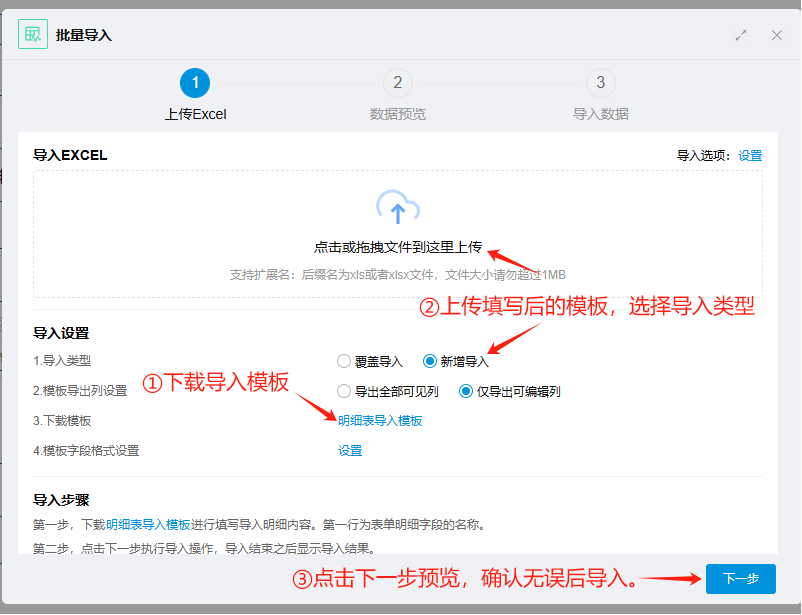Click 点击或拖拽文件到这里上传 text
The height and width of the screenshot is (615, 802).
pos(397,247)
